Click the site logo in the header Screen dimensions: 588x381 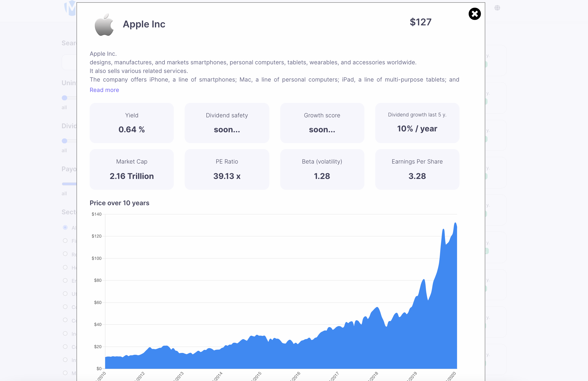point(70,8)
